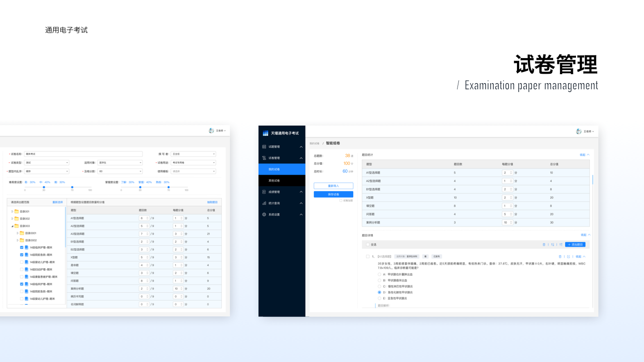
Task: Click the 难易度 slider handle at 70
Action: (72, 187)
